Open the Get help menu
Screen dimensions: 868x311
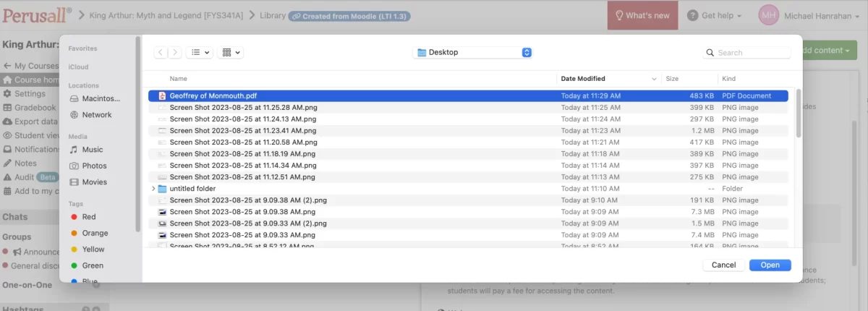point(714,15)
